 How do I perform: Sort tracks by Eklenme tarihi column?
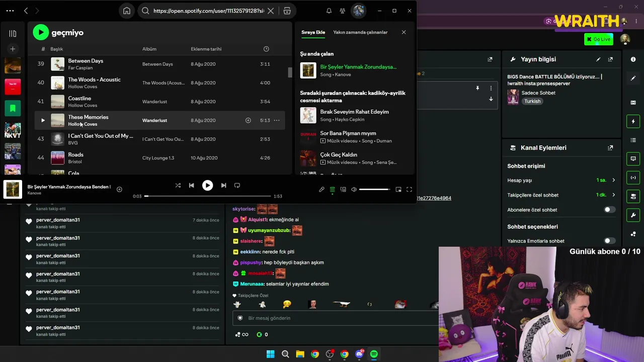click(x=206, y=49)
